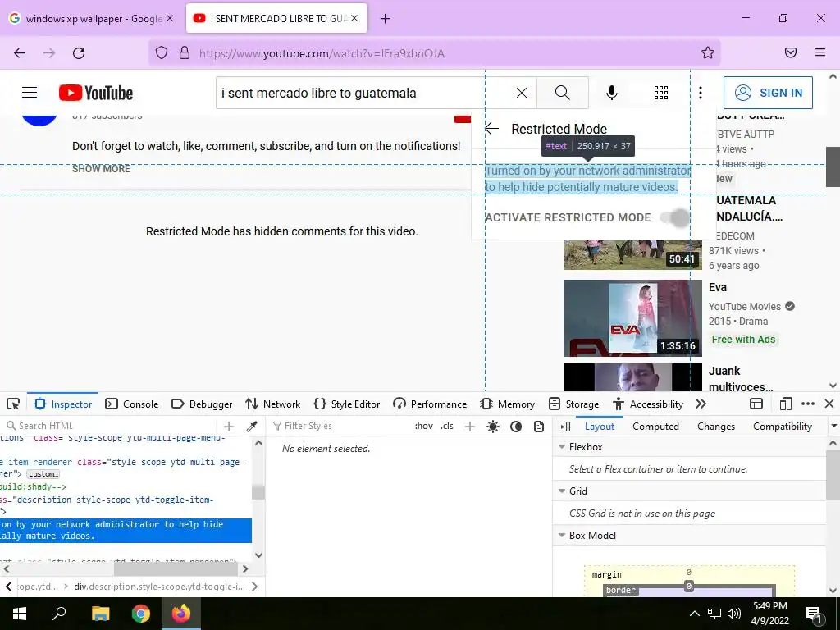
Task: Open the Style Editor tab
Action: click(347, 404)
